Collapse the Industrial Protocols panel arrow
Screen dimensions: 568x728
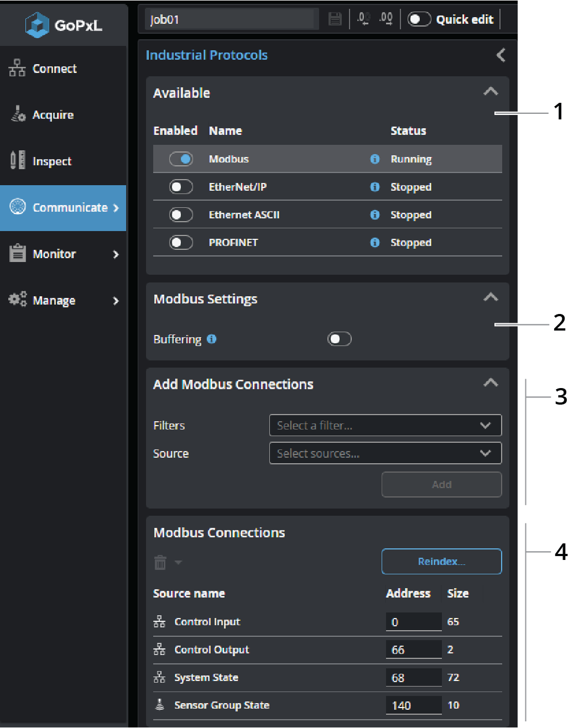click(501, 55)
